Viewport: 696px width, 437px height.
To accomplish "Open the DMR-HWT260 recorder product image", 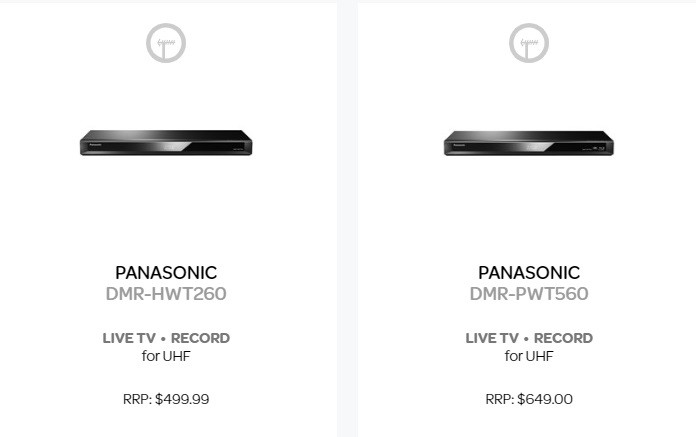I will point(166,143).
